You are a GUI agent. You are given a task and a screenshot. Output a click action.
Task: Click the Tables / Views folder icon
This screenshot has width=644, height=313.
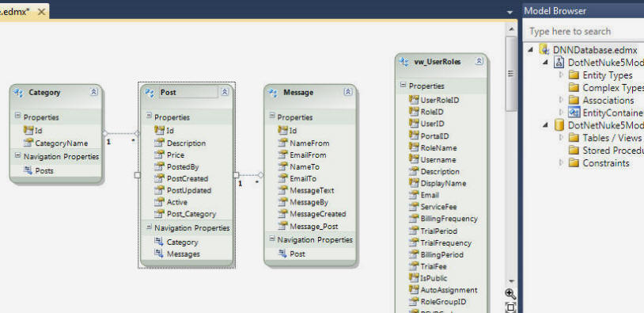[x=574, y=137]
